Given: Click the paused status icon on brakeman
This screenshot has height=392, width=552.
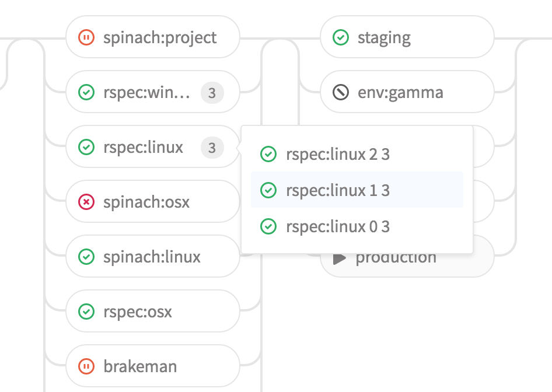Looking at the screenshot, I should [86, 366].
